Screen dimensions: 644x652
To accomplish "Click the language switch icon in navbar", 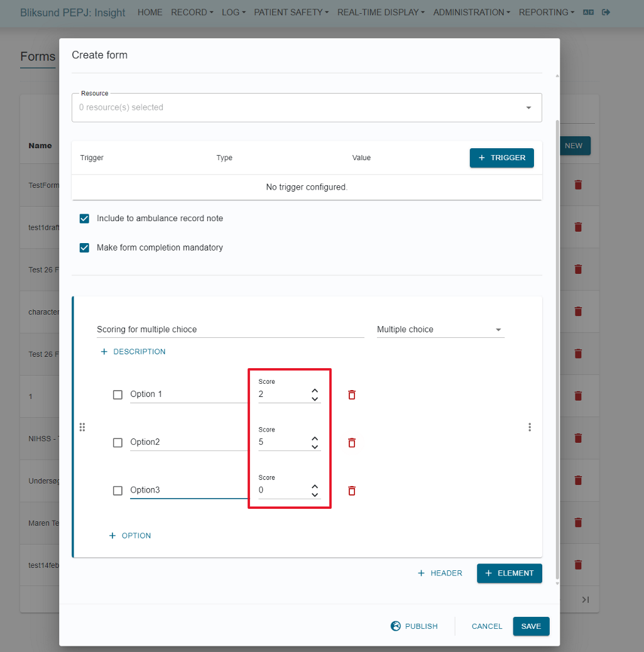I will pyautogui.click(x=588, y=12).
